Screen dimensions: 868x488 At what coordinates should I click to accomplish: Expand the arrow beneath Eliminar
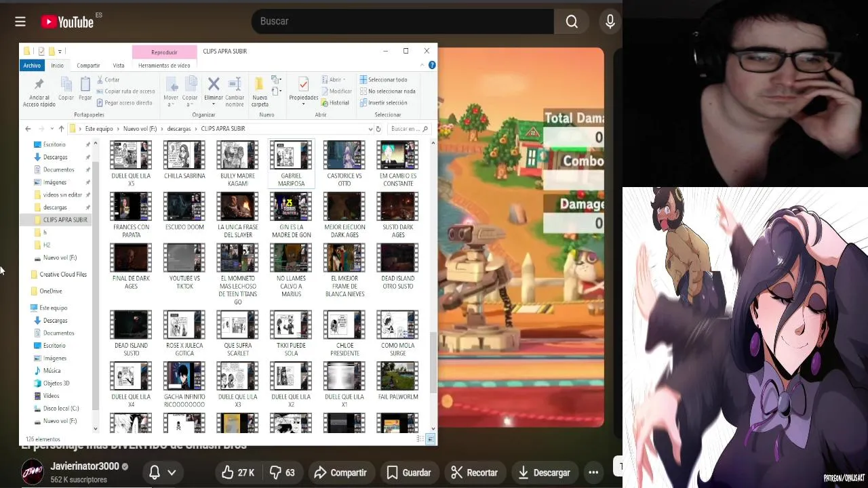pyautogui.click(x=214, y=104)
